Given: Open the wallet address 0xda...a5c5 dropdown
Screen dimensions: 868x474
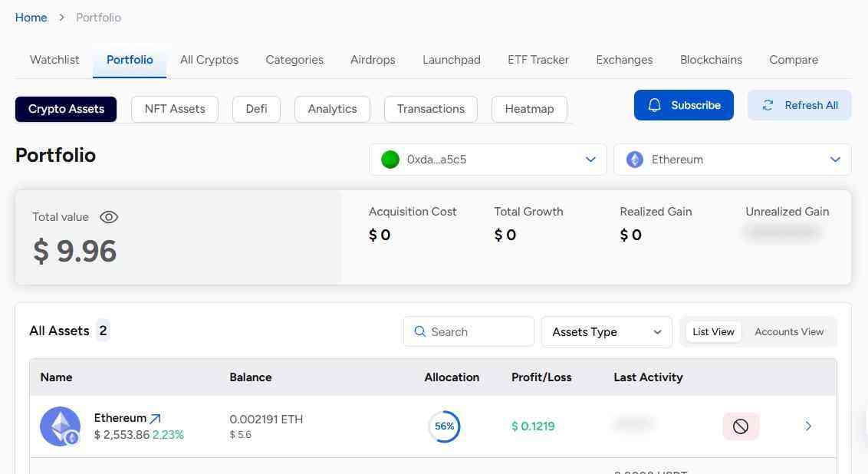Looking at the screenshot, I should tap(488, 160).
